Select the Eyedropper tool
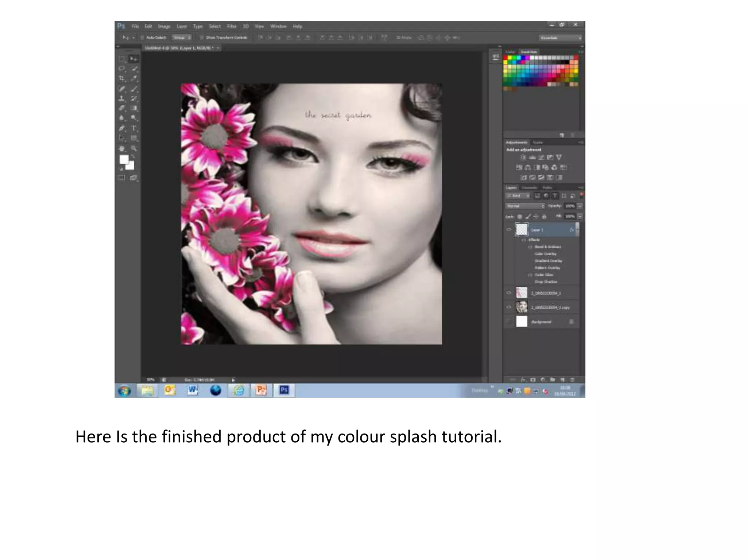The height and width of the screenshot is (560, 747). 134,79
